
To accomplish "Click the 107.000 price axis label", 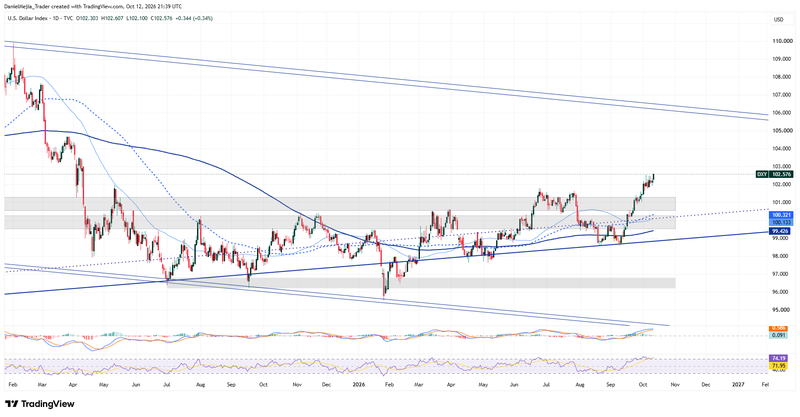I will 782,95.
